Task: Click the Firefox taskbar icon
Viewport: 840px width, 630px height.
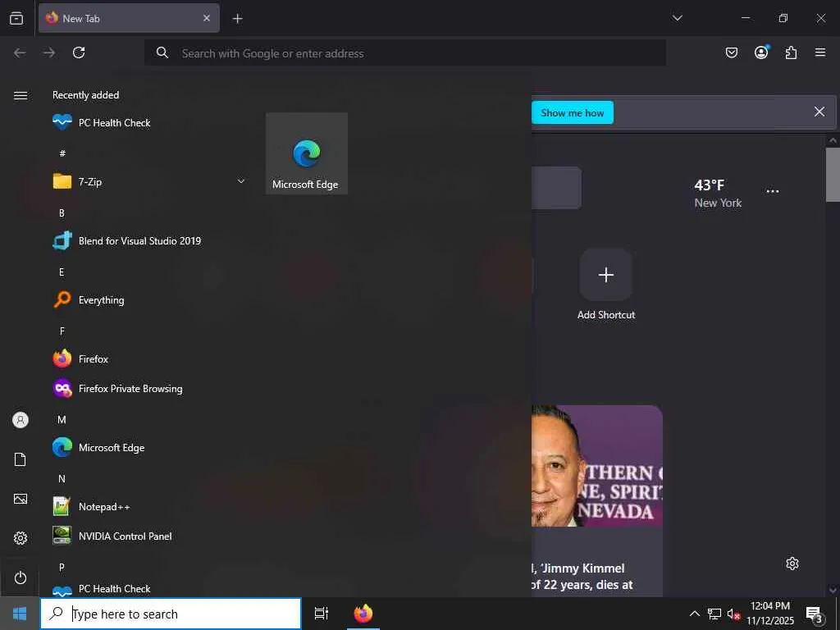Action: pos(363,614)
